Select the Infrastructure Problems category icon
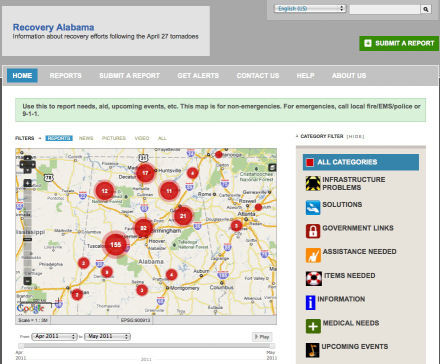The height and width of the screenshot is (364, 440). click(313, 183)
